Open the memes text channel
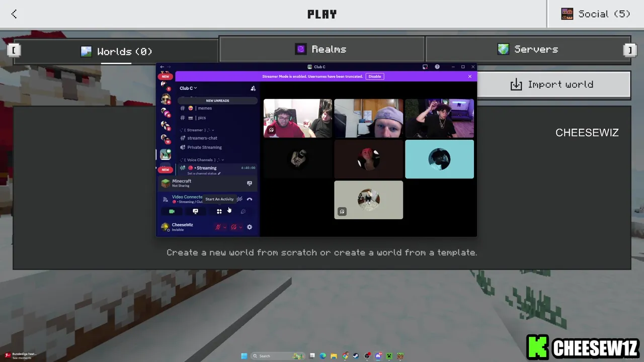 pyautogui.click(x=217, y=108)
